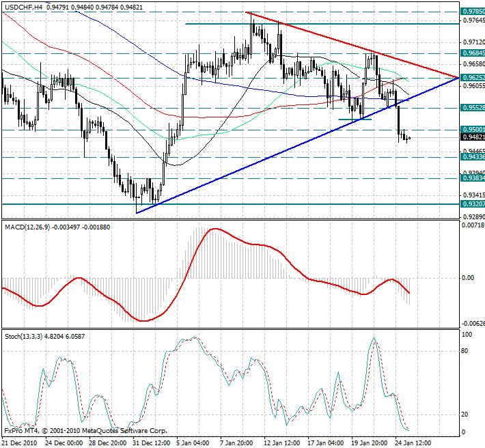Screen dimensions: 485x448
Task: Select the 0.9383 green price level label
Action: point(473,178)
